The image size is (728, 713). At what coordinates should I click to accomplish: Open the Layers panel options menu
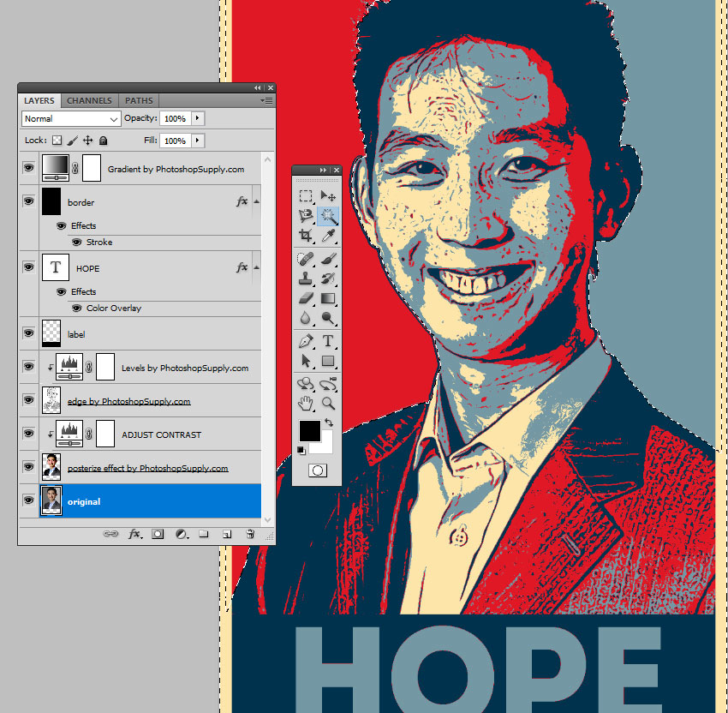coord(266,100)
